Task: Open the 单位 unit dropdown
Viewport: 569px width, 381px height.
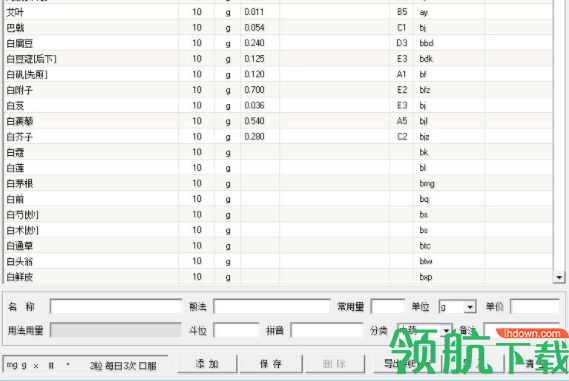Action: click(470, 307)
